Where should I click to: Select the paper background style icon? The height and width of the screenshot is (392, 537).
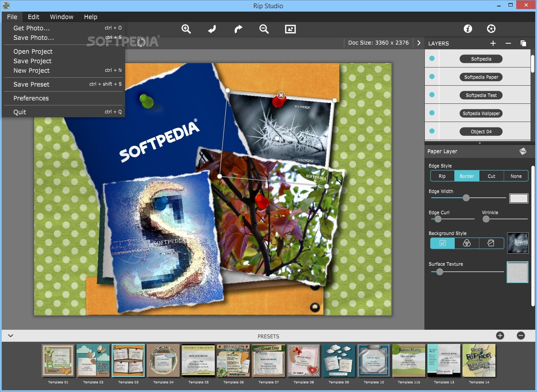pos(491,243)
